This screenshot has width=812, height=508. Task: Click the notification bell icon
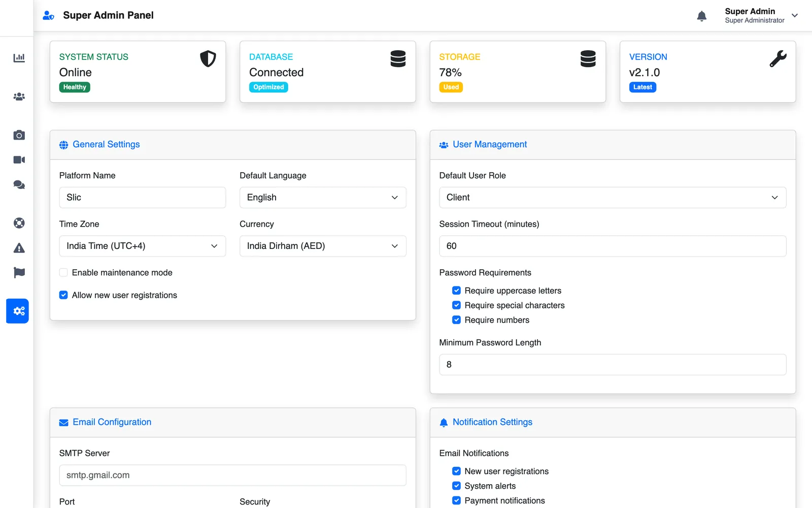(702, 16)
